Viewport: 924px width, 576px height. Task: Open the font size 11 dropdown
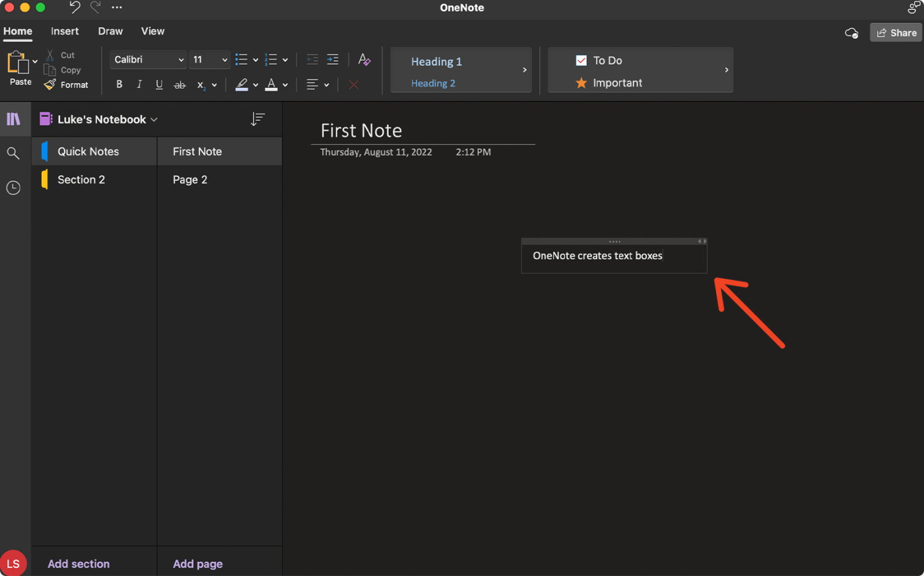[210, 59]
